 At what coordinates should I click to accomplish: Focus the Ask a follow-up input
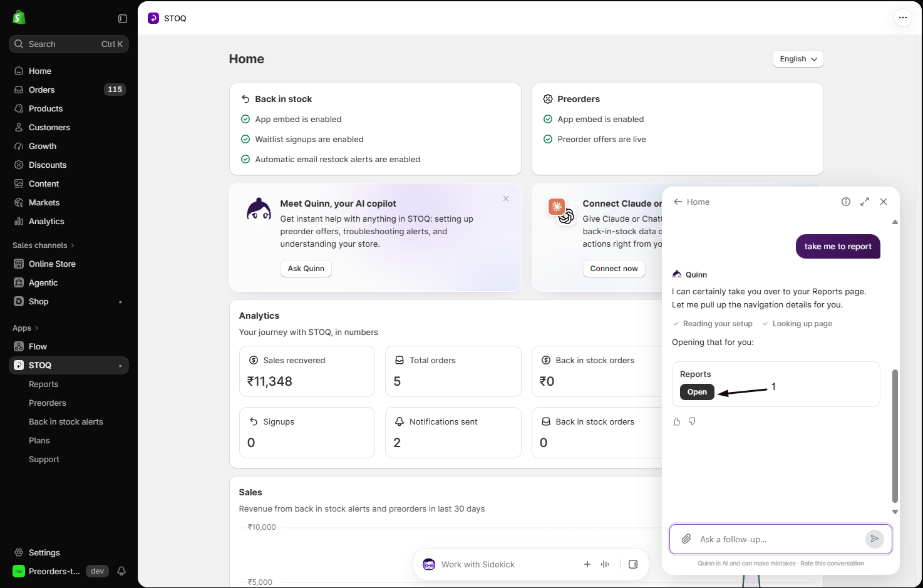780,539
